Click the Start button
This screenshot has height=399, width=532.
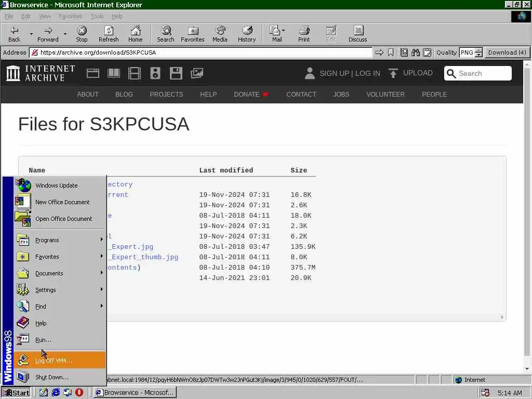tap(16, 393)
